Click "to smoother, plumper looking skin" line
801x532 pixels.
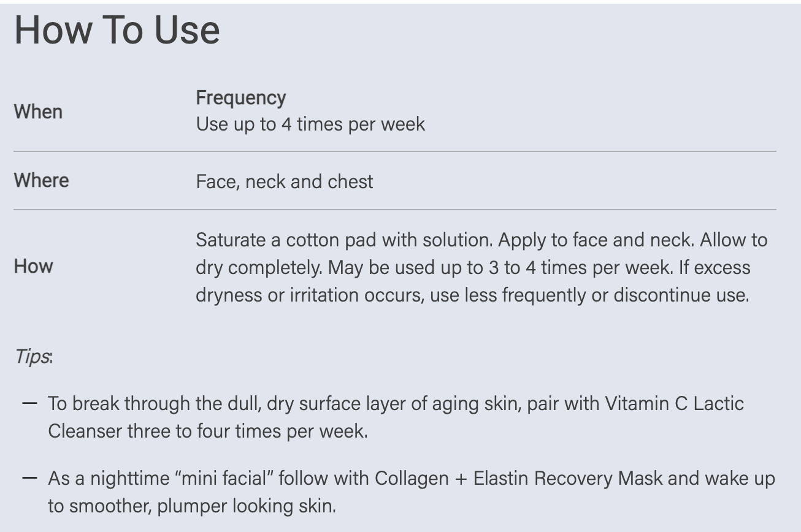(191, 507)
